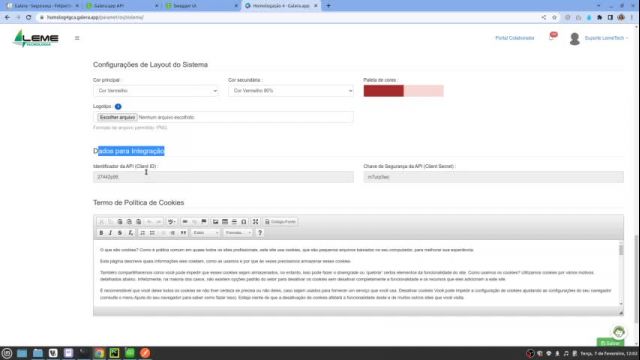The height and width of the screenshot is (360, 640).
Task: Open browser extensions puzzle icon
Action: [600, 18]
